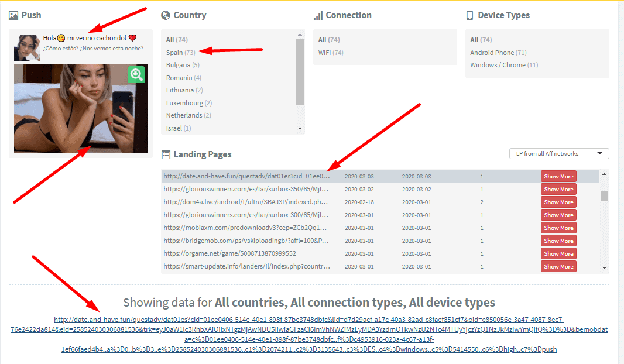The width and height of the screenshot is (624, 364).
Task: Filter by Windows / Chrome device type
Action: click(498, 65)
